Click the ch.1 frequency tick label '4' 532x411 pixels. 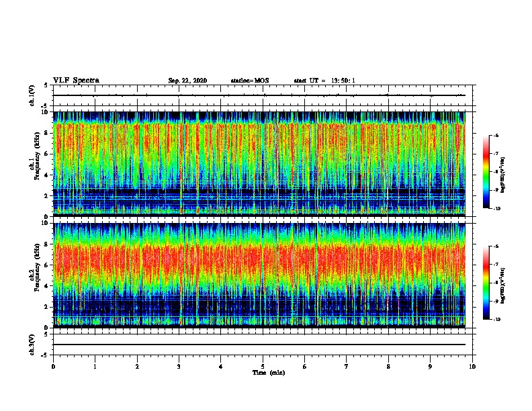(47, 175)
